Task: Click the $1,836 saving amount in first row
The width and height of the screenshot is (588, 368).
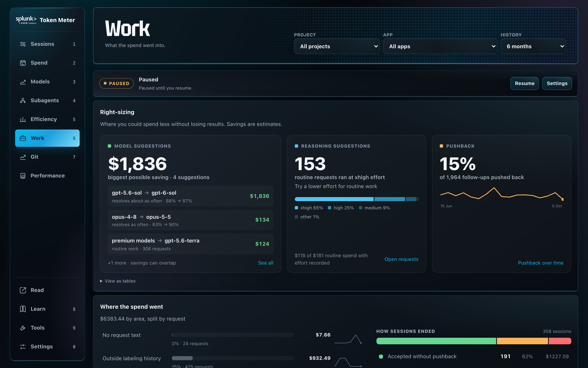Action: click(x=259, y=196)
